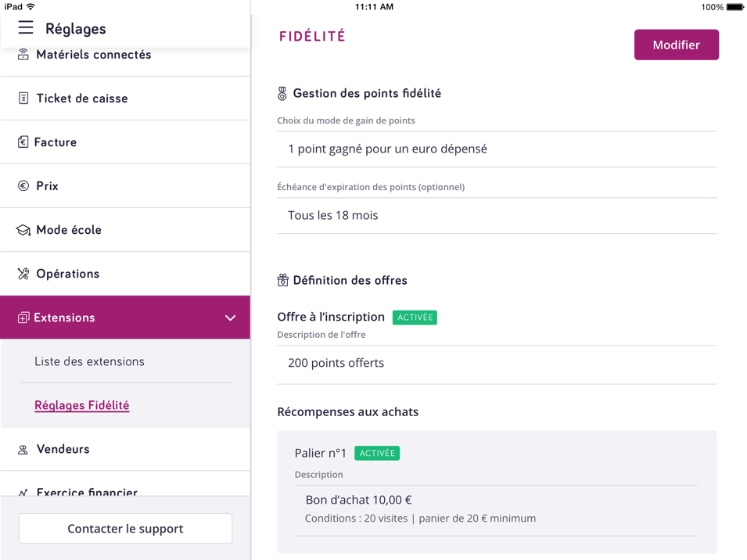Click the Ticket de caisse receipt icon
This screenshot has width=747, height=560.
pos(23,98)
